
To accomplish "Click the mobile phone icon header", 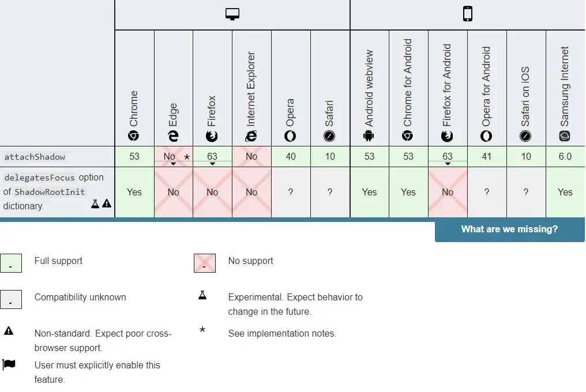I will click(467, 14).
